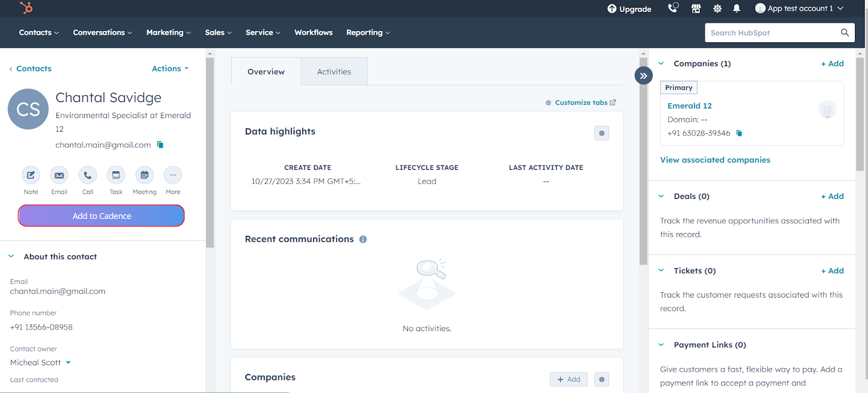
Task: Click the left panel scrollbar
Action: coord(210,153)
